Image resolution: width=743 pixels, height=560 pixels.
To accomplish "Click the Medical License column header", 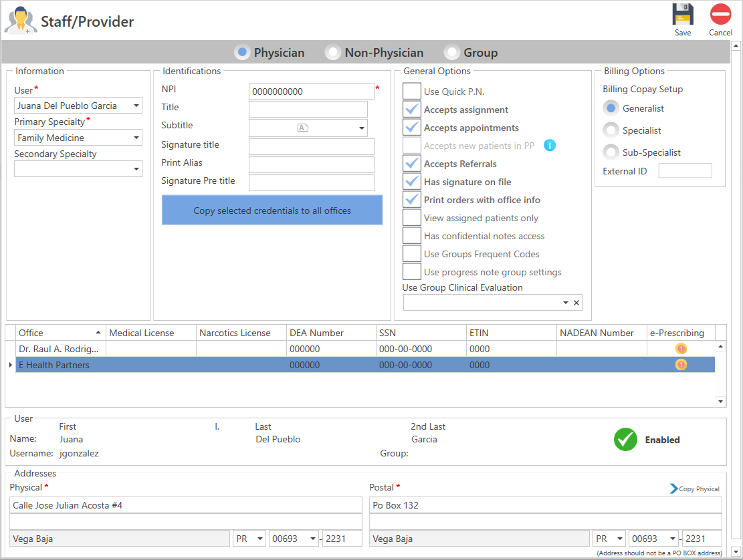I will (150, 333).
